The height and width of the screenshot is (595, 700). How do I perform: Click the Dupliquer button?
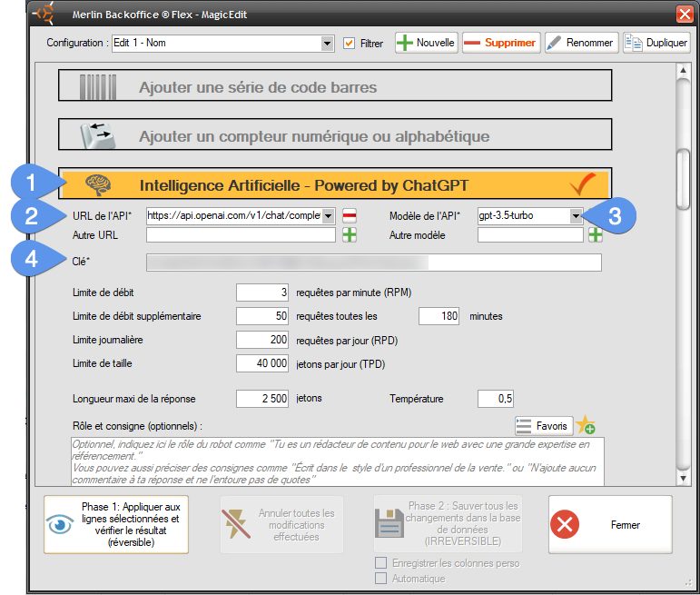[x=656, y=43]
